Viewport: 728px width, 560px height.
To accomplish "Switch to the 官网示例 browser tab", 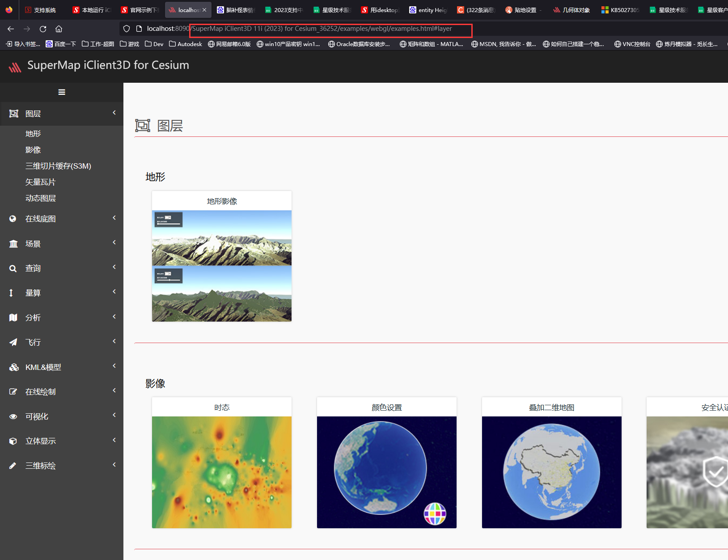I will [140, 10].
